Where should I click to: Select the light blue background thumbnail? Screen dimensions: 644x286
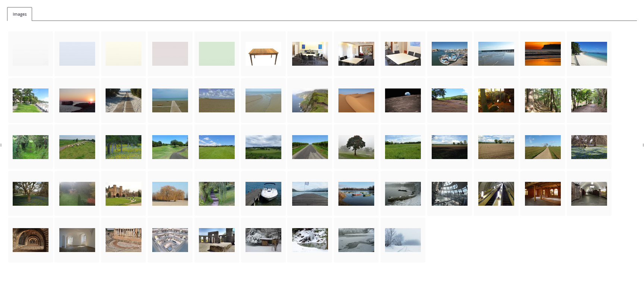[x=77, y=54]
